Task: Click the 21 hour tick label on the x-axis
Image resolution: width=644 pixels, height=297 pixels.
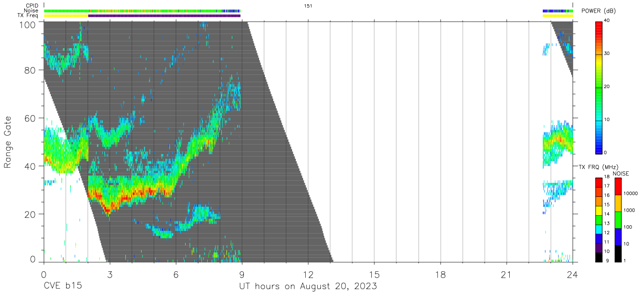Action: (x=507, y=274)
